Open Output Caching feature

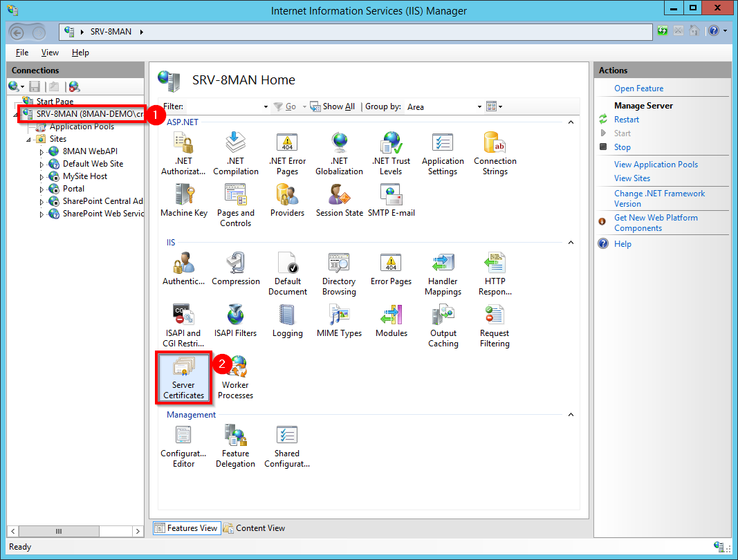pyautogui.click(x=443, y=325)
